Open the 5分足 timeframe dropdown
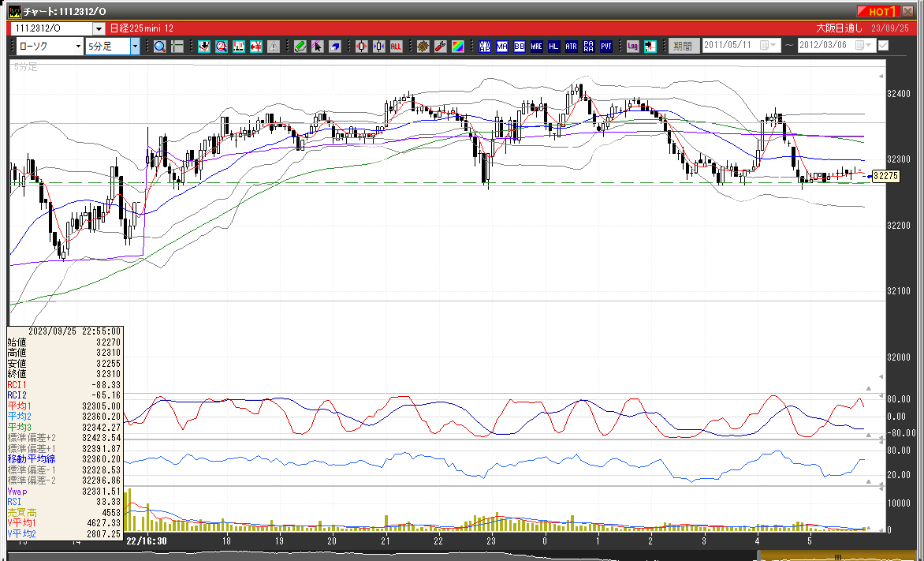The width and height of the screenshot is (924, 561). pyautogui.click(x=136, y=46)
